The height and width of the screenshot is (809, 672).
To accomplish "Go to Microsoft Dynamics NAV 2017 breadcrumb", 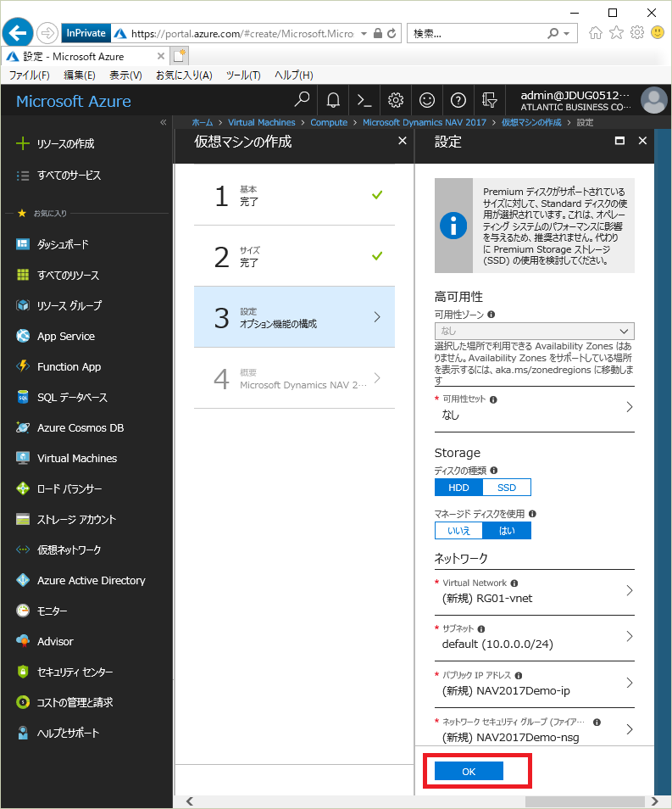I will click(x=424, y=122).
